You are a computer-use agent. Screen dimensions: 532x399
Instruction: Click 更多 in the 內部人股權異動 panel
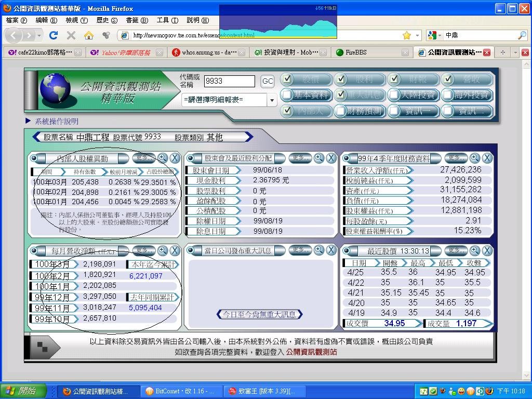[143, 158]
